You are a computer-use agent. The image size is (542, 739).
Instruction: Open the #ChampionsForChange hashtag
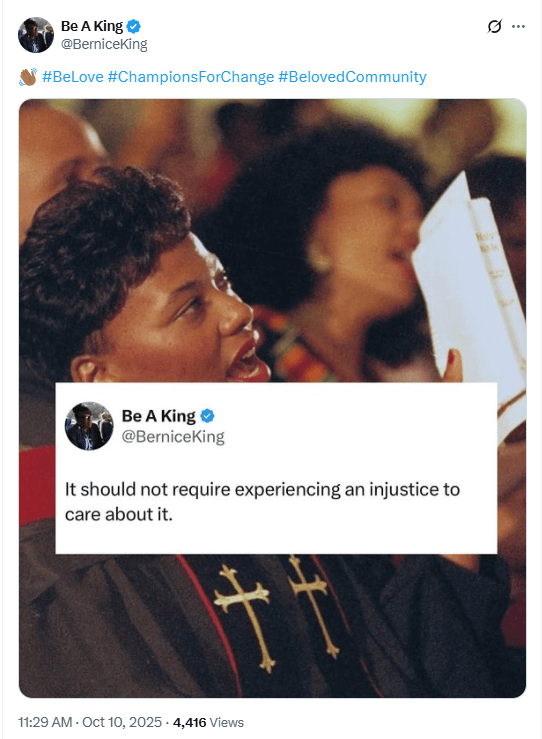point(191,76)
